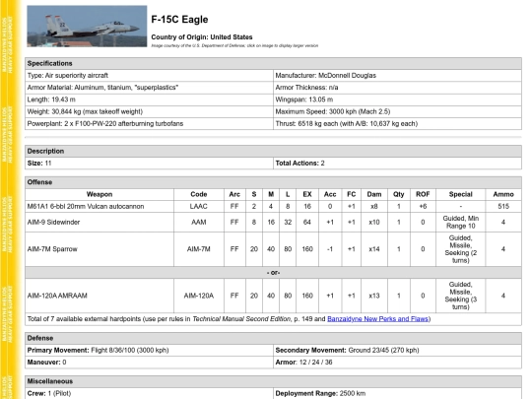The image size is (532, 399).
Task: Select the Powerplant F100-PW-220 cell
Action: pyautogui.click(x=149, y=123)
